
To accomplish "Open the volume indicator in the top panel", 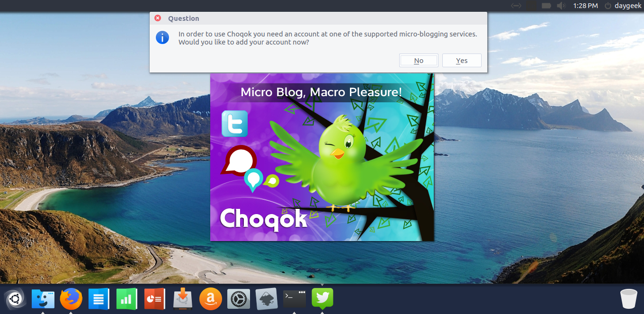I will click(561, 6).
